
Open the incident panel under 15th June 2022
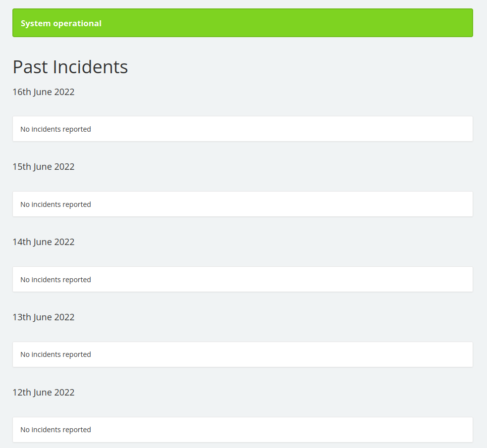243,204
